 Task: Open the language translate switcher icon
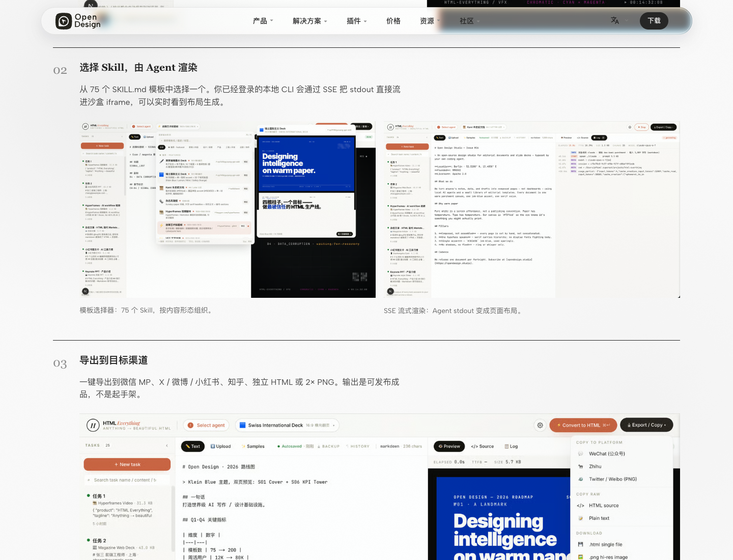coord(615,21)
